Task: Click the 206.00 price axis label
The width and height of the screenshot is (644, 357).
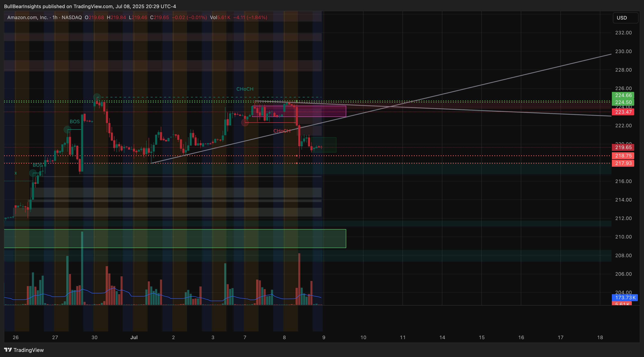Action: tap(623, 274)
